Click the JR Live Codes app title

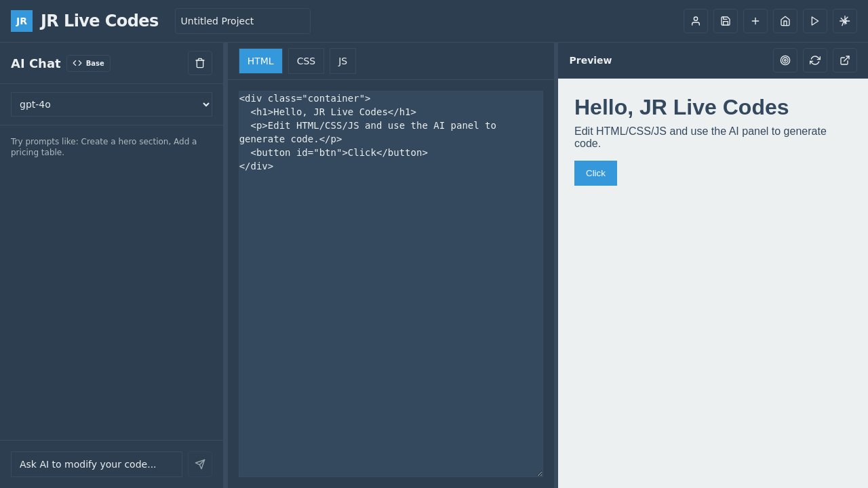[x=100, y=21]
